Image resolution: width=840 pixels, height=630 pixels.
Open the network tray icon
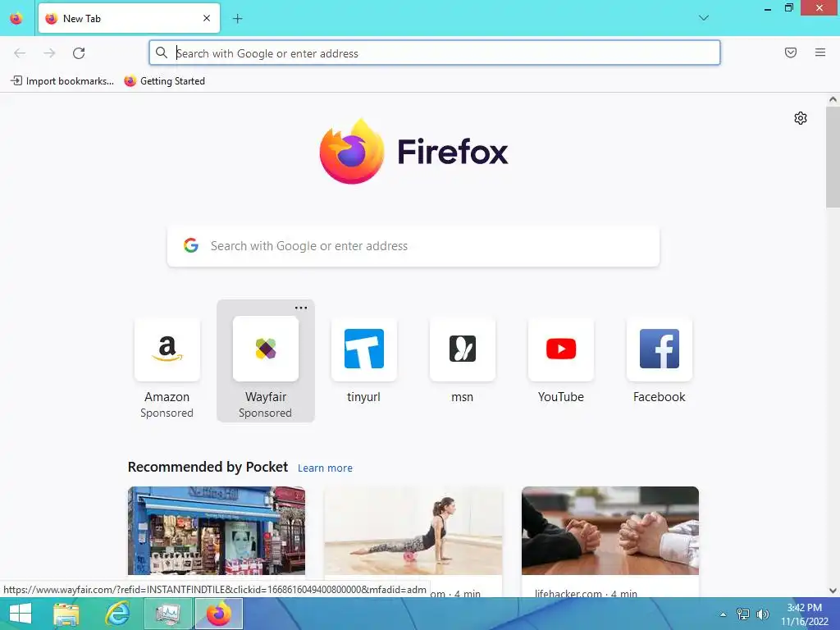tap(742, 614)
